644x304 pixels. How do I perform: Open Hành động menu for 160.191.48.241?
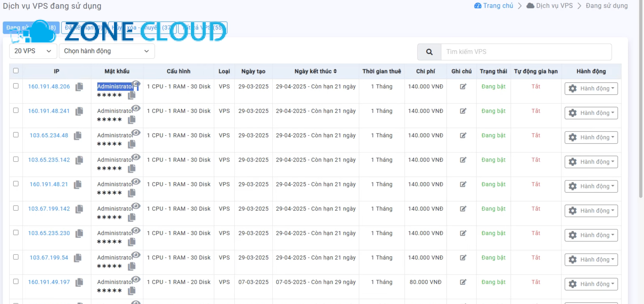(591, 113)
